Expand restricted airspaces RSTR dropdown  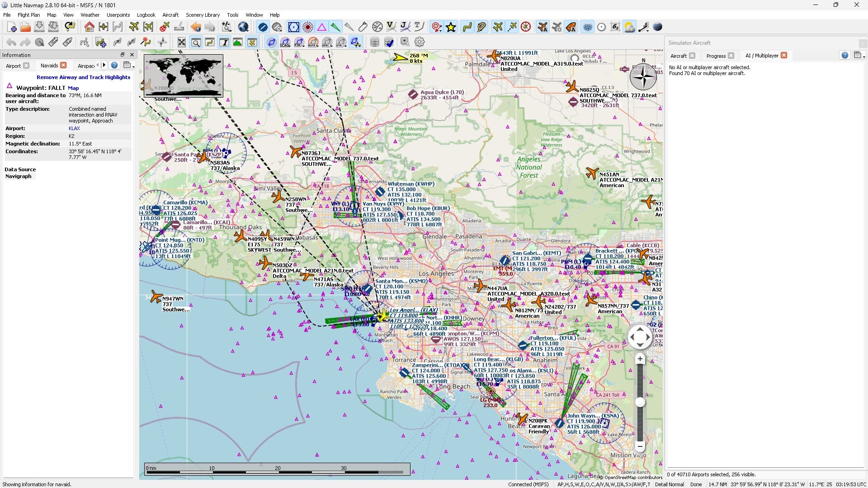point(313,42)
